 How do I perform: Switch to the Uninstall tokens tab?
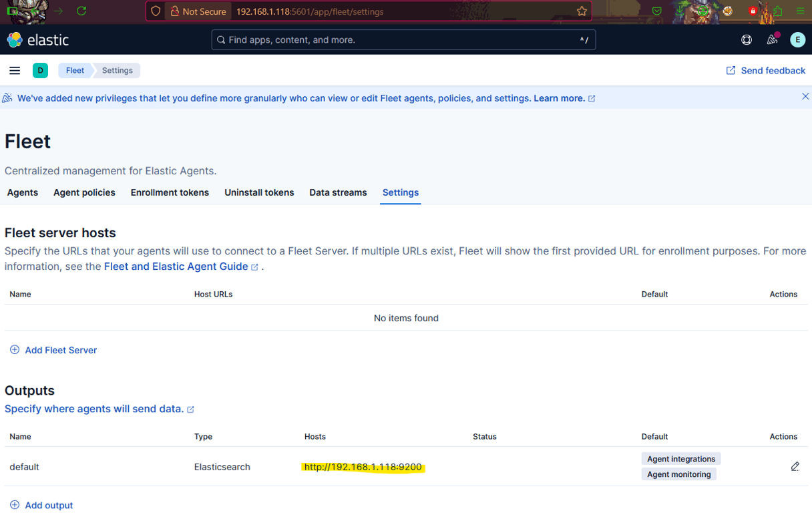pos(259,192)
